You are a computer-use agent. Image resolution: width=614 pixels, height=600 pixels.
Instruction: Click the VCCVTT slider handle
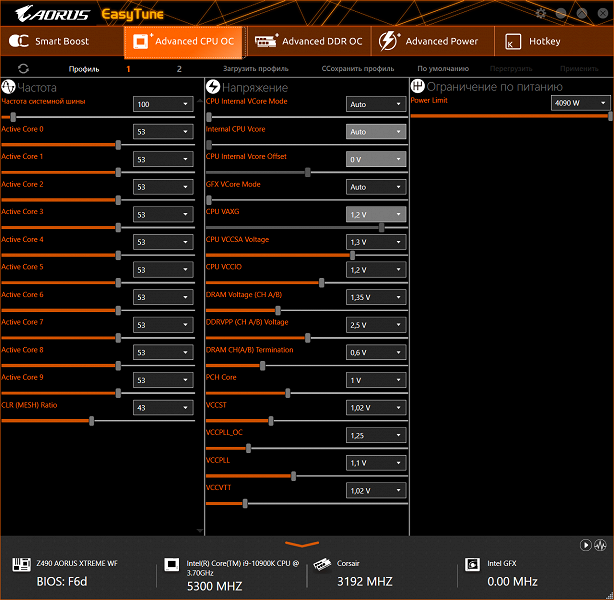[245, 504]
